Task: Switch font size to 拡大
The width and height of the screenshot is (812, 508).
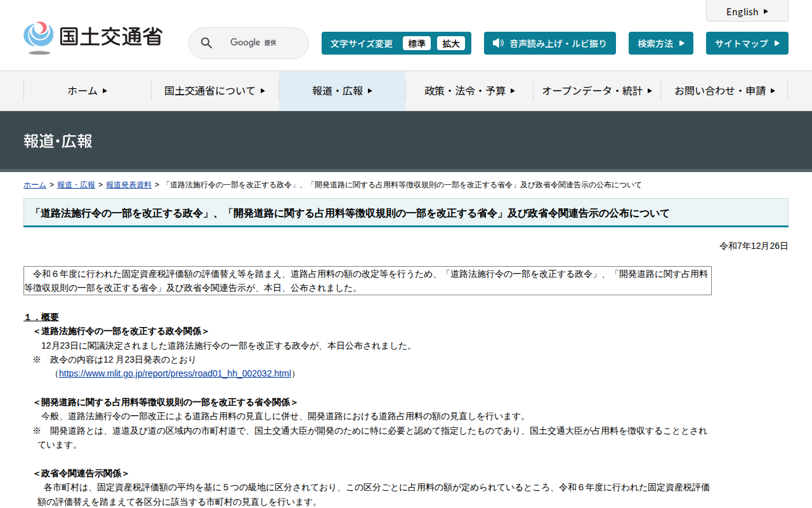Action: click(451, 43)
